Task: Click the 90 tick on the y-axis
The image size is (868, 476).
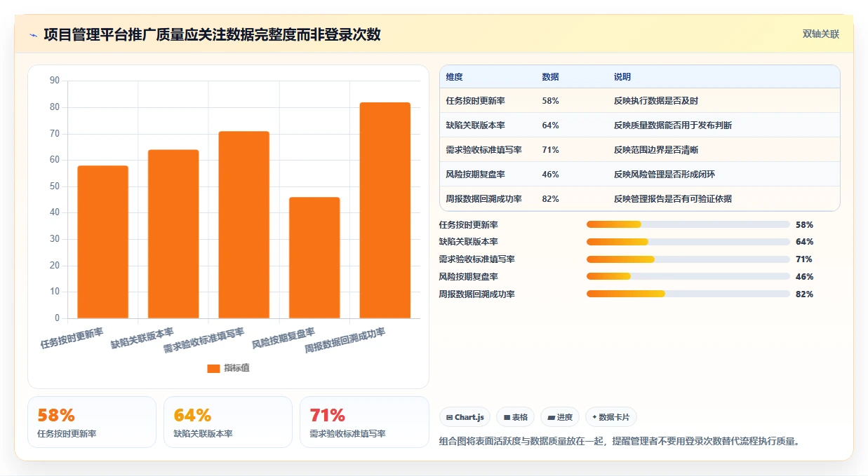Action: (55, 81)
